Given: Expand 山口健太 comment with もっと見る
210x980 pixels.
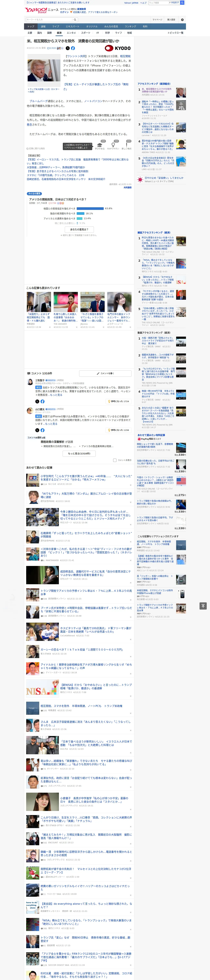Looking at the screenshot, I should (52, 424).
